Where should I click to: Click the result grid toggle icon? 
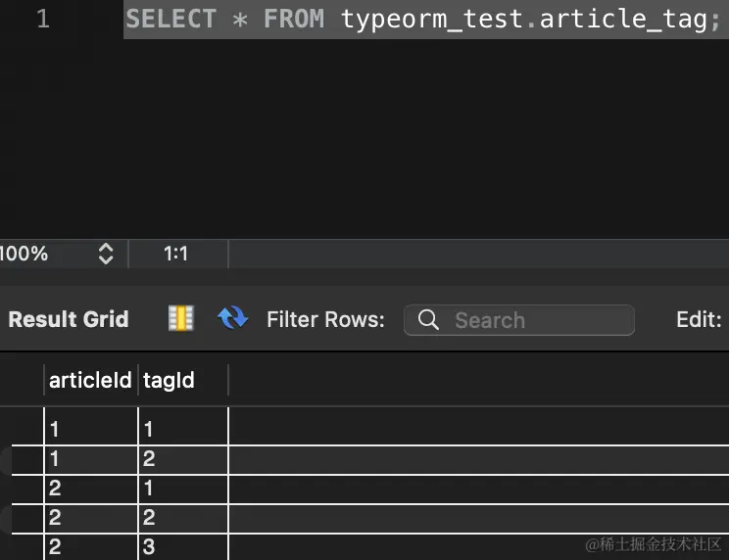point(180,318)
